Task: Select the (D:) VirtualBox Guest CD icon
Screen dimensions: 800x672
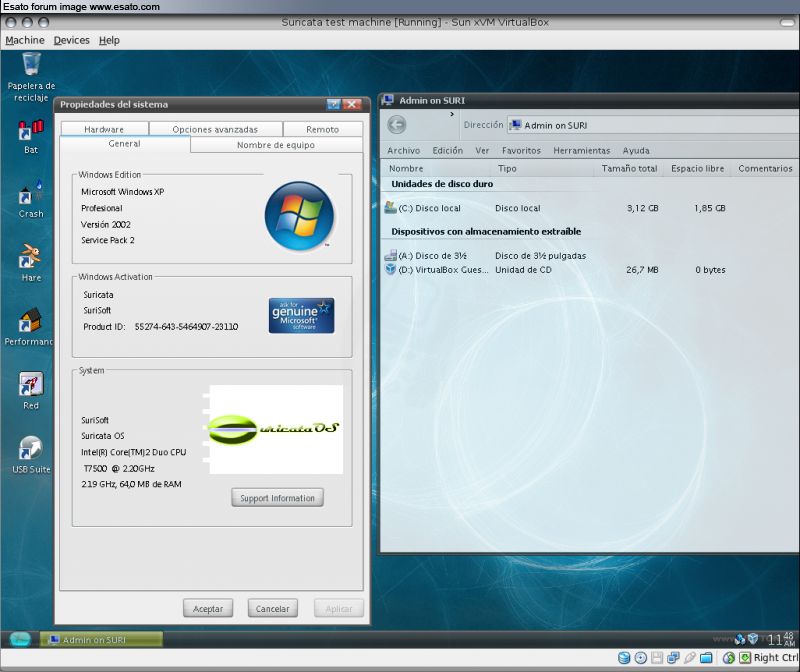Action: tap(390, 269)
